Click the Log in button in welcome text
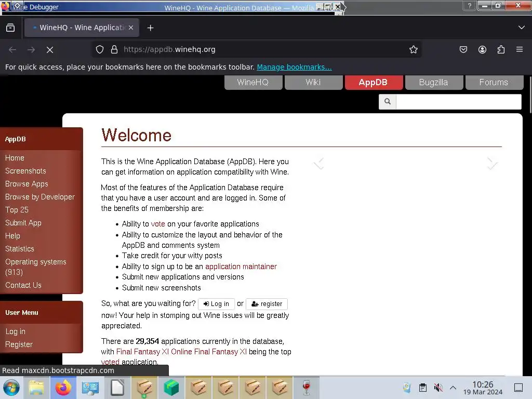532x399 pixels. tap(216, 304)
